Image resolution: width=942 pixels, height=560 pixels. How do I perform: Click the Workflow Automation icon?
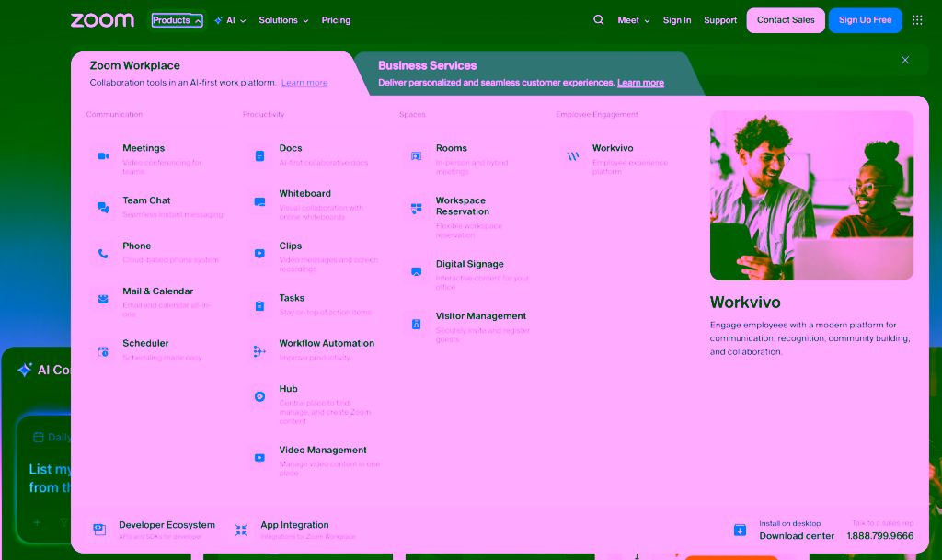tap(259, 351)
